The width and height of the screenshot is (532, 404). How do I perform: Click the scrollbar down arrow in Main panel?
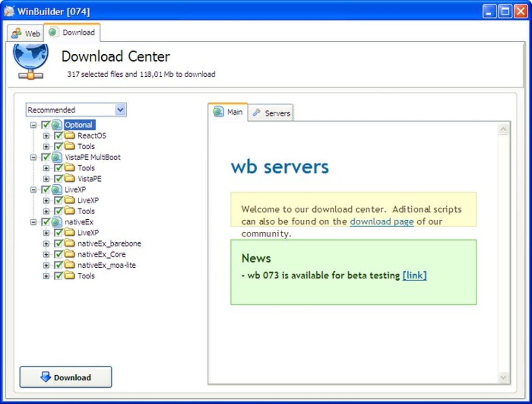503,377
